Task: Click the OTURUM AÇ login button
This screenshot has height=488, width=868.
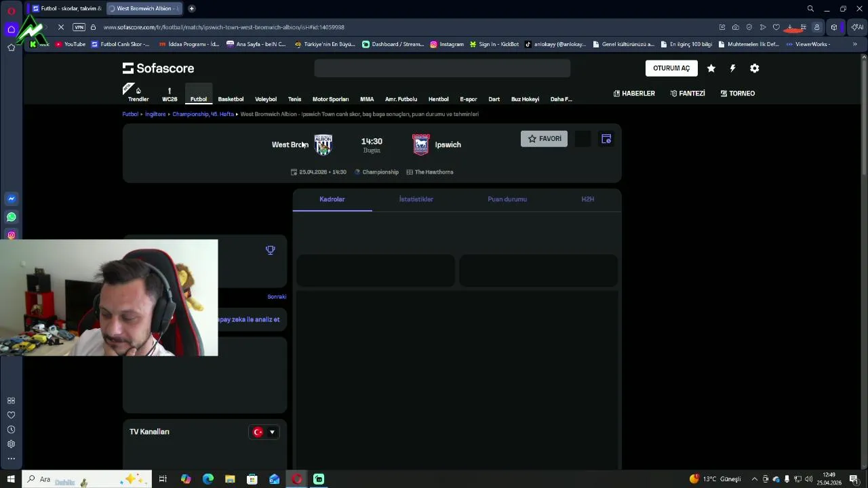Action: pyautogui.click(x=671, y=68)
